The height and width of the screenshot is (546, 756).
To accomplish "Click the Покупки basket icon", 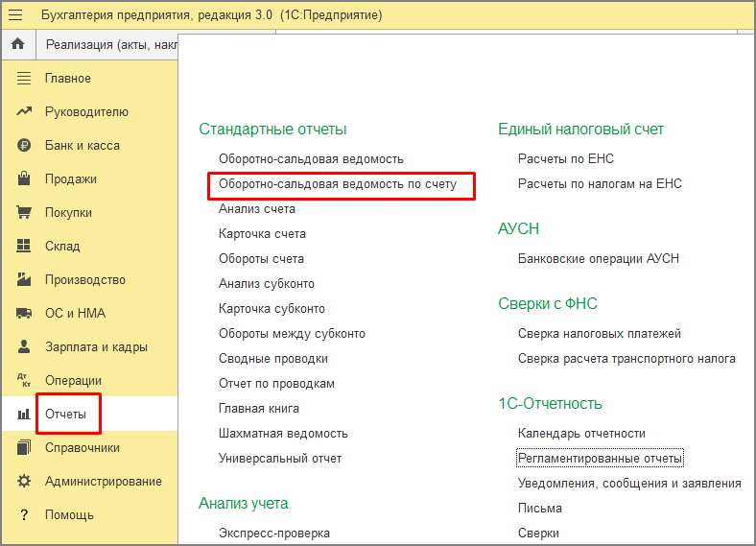I will [25, 213].
